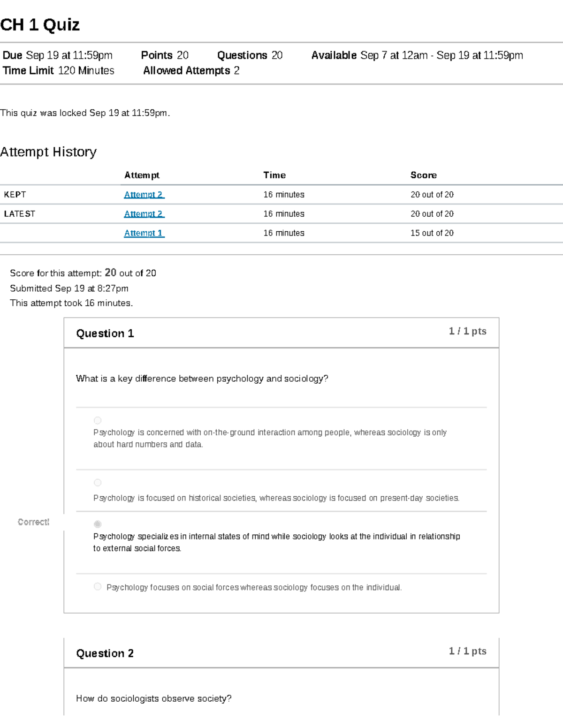This screenshot has width=563, height=728.
Task: Click the 'Attempt' column header
Action: coord(142,175)
